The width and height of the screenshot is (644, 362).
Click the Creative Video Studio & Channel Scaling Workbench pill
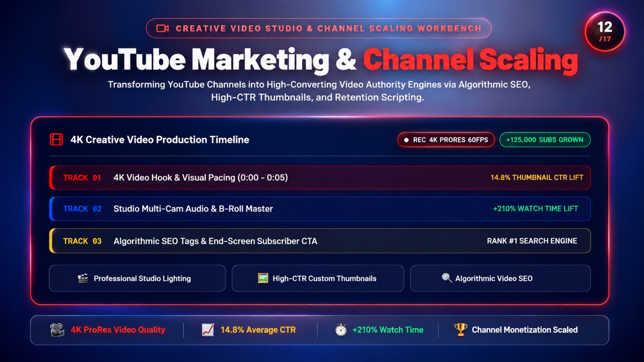point(319,28)
